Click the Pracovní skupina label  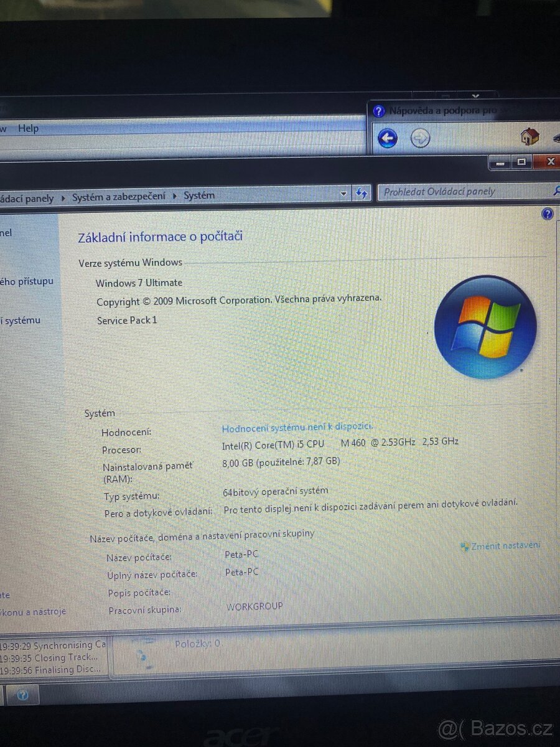click(x=145, y=610)
